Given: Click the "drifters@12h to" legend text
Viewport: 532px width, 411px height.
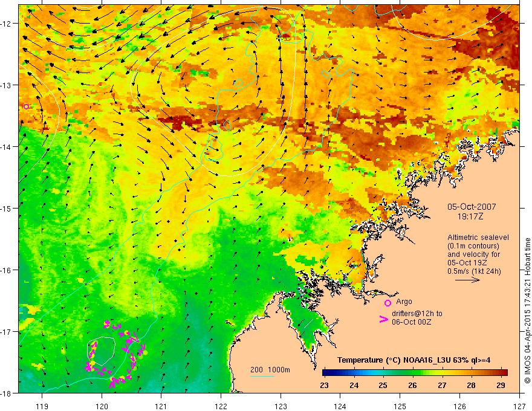Looking at the screenshot, I should tap(417, 313).
